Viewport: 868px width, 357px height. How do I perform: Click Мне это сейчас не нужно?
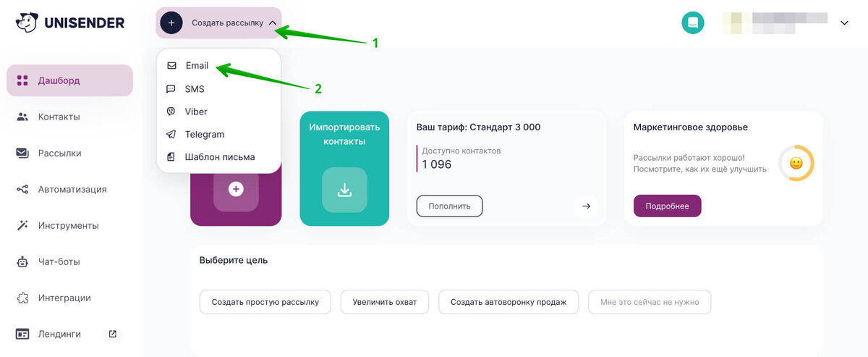(x=650, y=302)
